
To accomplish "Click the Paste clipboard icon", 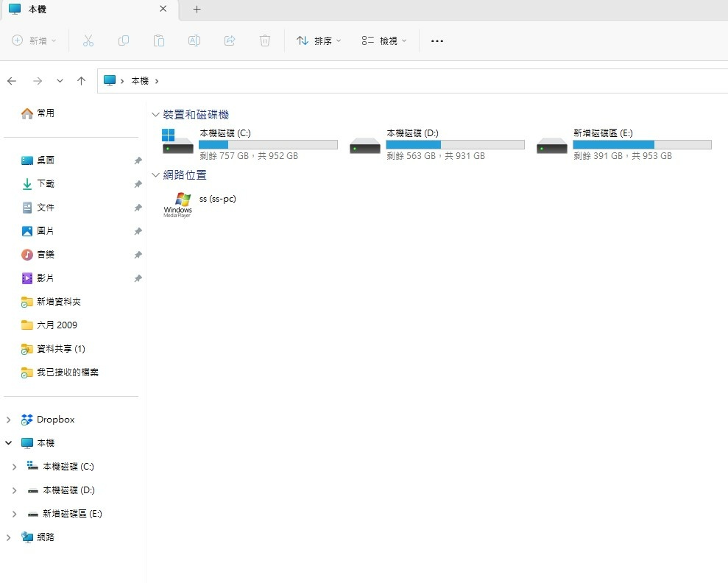I will tap(159, 40).
